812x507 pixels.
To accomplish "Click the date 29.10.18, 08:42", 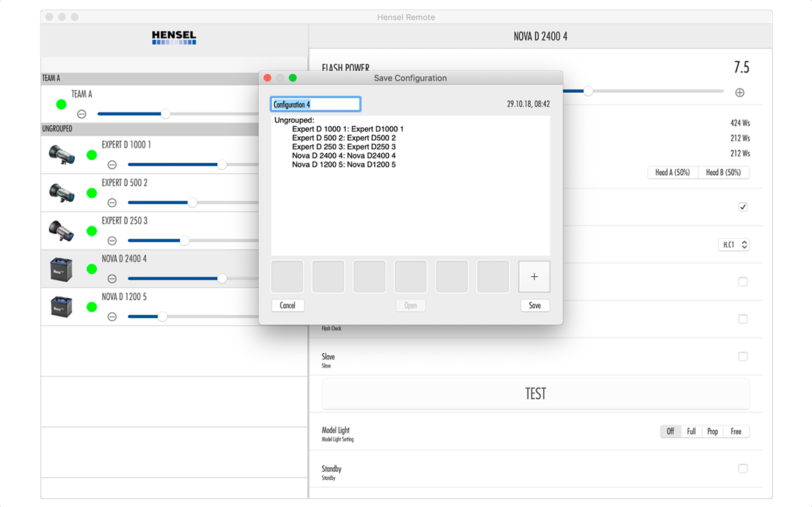I will 528,104.
